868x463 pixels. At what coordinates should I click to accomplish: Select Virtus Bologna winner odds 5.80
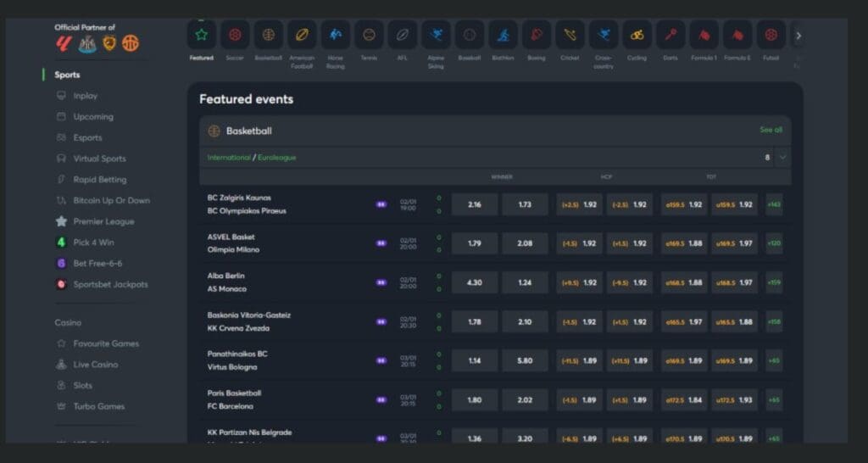click(x=525, y=360)
